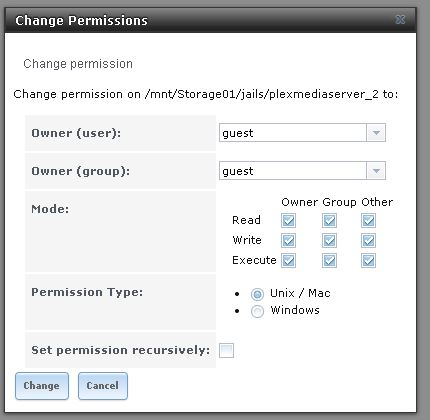This screenshot has width=430, height=420.
Task: Click the Cancel button
Action: [x=103, y=386]
